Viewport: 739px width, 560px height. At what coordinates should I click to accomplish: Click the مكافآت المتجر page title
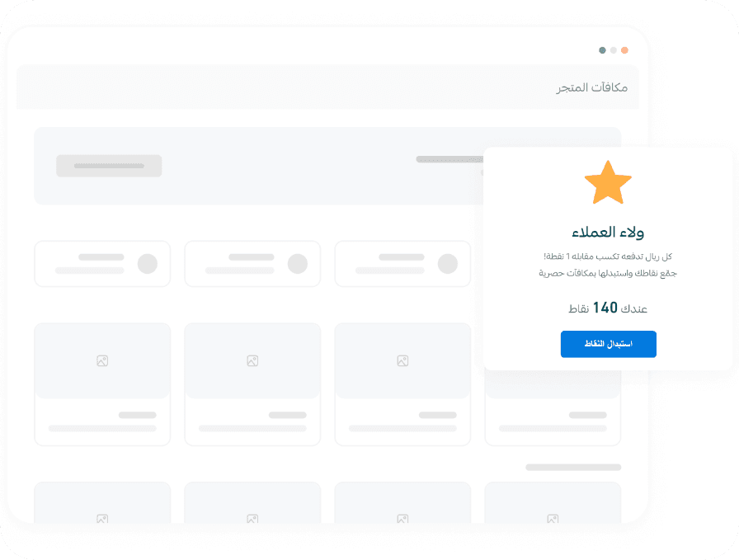pos(591,87)
